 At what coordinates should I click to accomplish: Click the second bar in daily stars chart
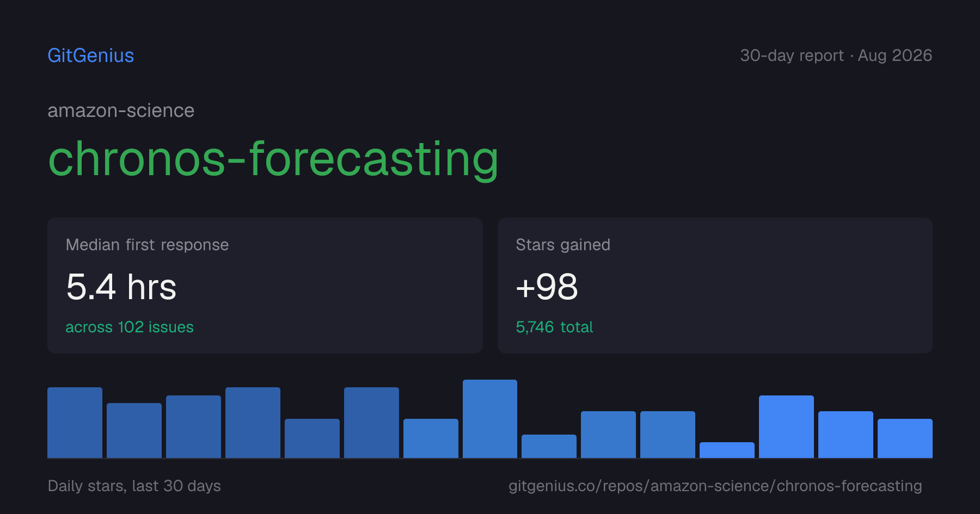[x=134, y=431]
